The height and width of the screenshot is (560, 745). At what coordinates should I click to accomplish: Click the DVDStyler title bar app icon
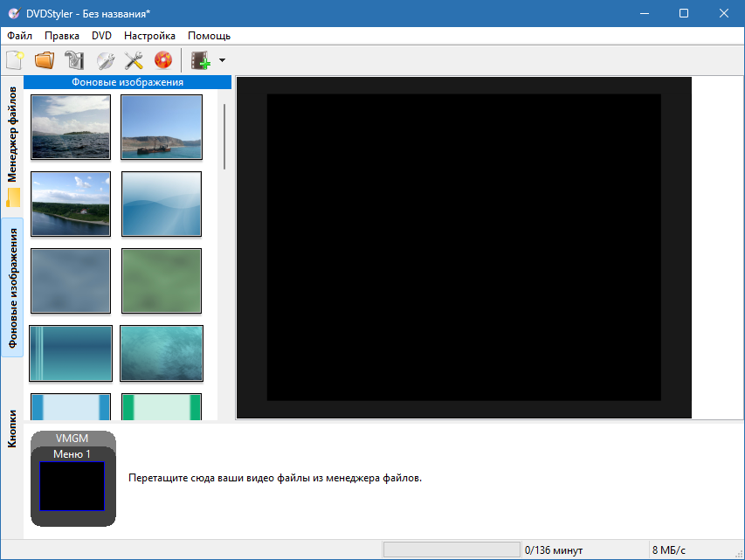pos(14,13)
